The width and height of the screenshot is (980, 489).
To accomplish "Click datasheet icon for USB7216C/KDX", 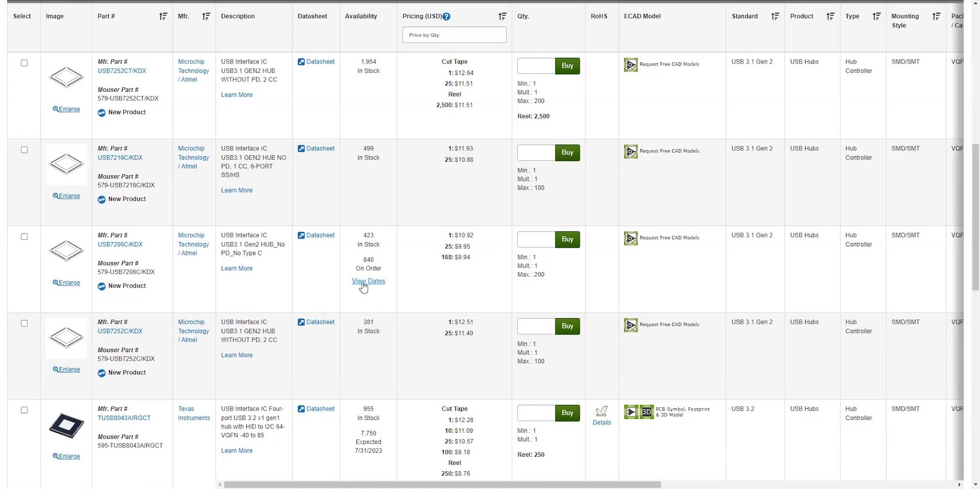I will (301, 149).
